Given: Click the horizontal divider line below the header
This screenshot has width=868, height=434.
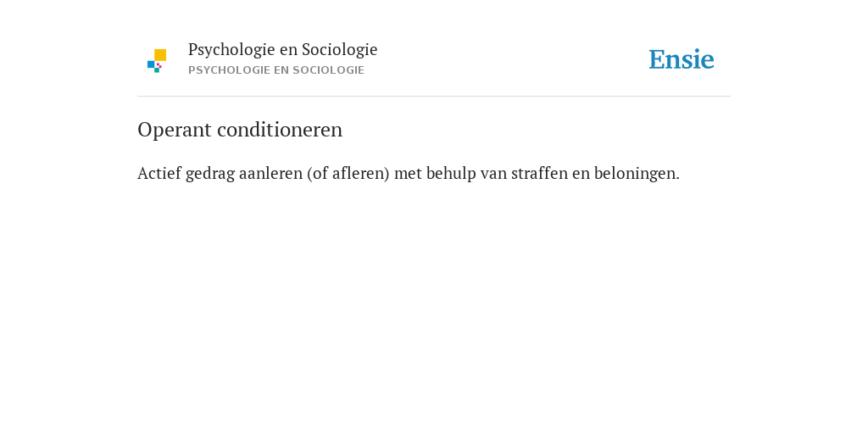Looking at the screenshot, I should [x=434, y=97].
